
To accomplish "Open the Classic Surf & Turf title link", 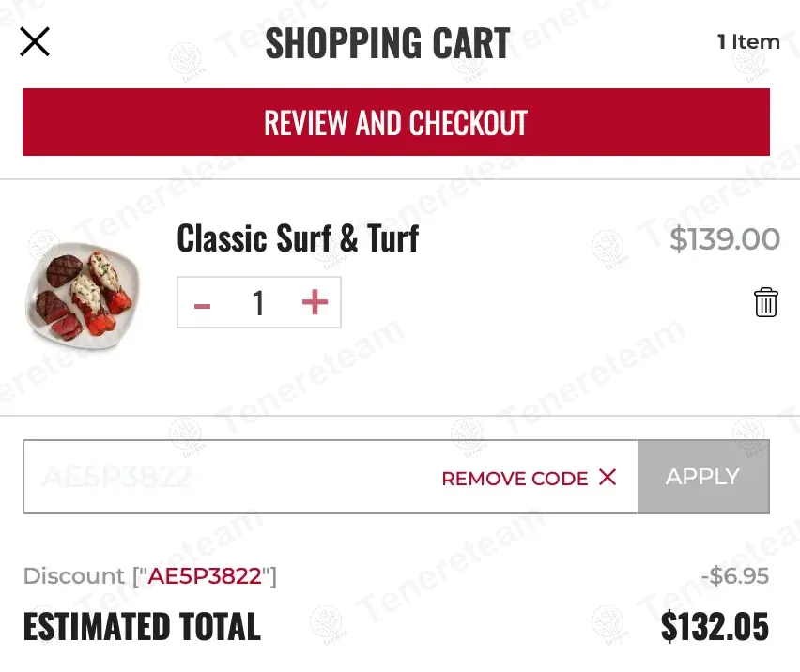I will (x=298, y=238).
